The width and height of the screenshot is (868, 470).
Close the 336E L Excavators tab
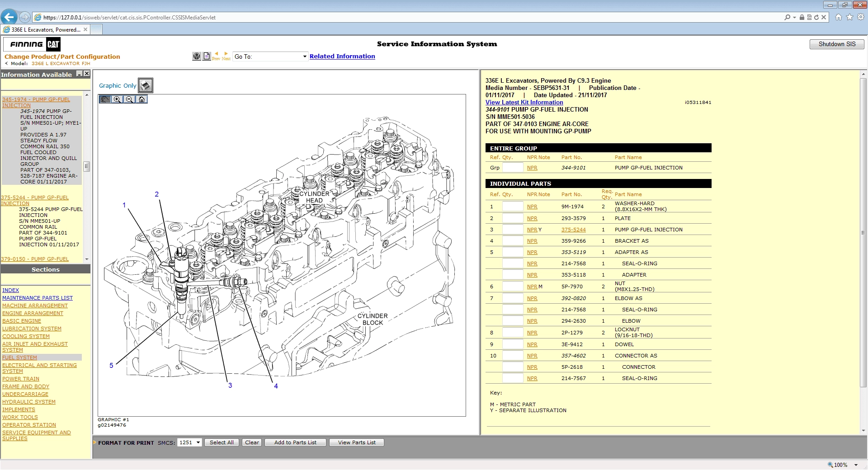point(85,29)
